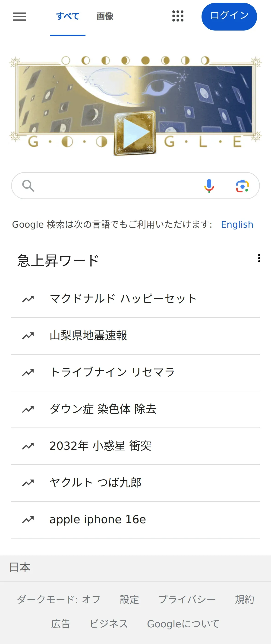Start voice search with microphone icon

click(x=209, y=186)
